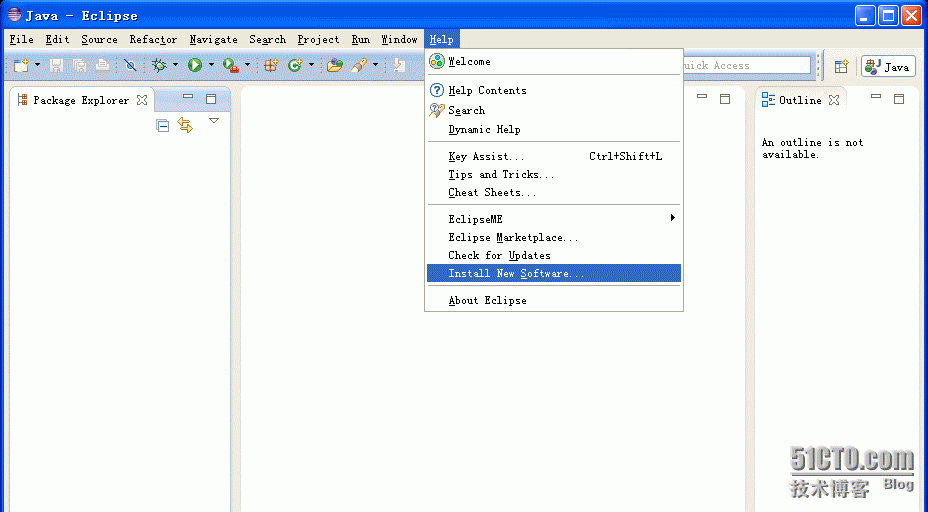Open the Debug dropdown arrow
This screenshot has height=512, width=928.
[x=175, y=65]
